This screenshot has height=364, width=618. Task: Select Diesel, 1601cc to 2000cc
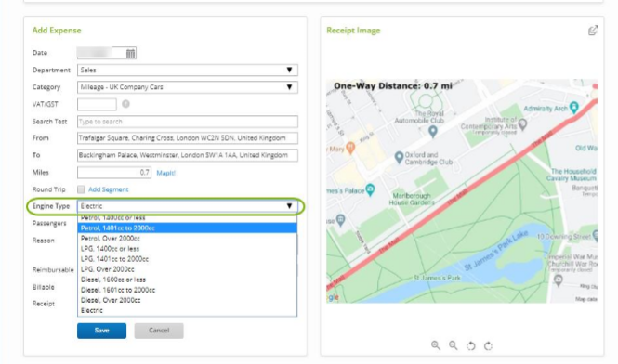187,290
